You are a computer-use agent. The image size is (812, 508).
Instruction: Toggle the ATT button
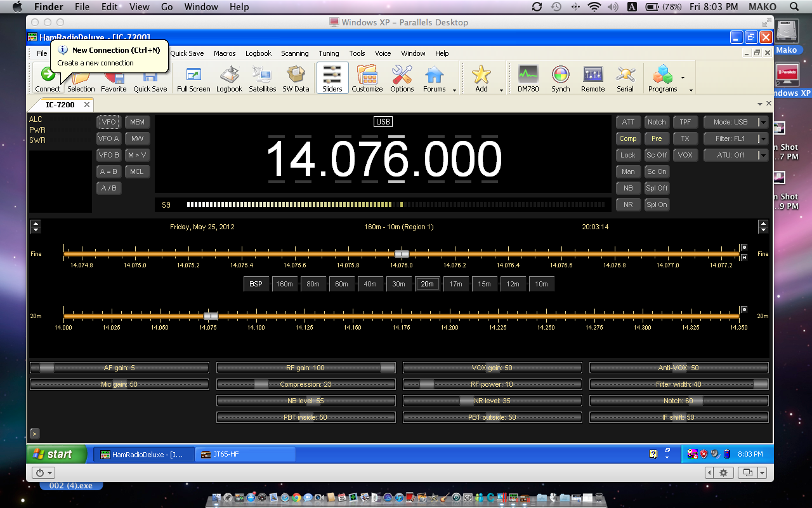628,122
